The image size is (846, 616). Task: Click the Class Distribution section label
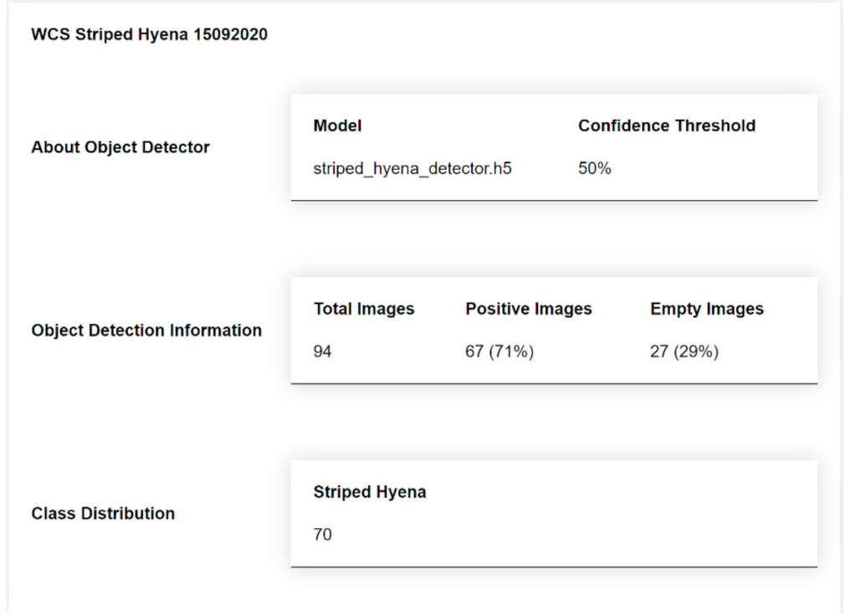pos(103,514)
